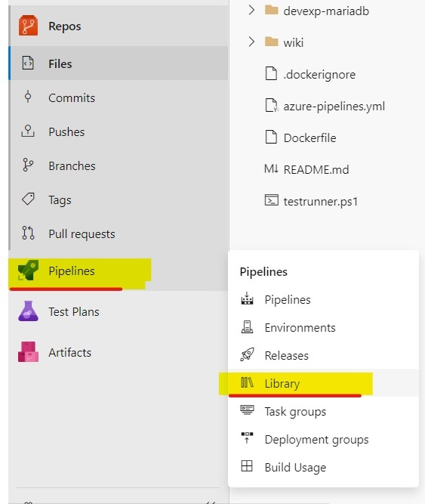Click the Files code-page icon
Image resolution: width=425 pixels, height=504 pixels.
[28, 63]
